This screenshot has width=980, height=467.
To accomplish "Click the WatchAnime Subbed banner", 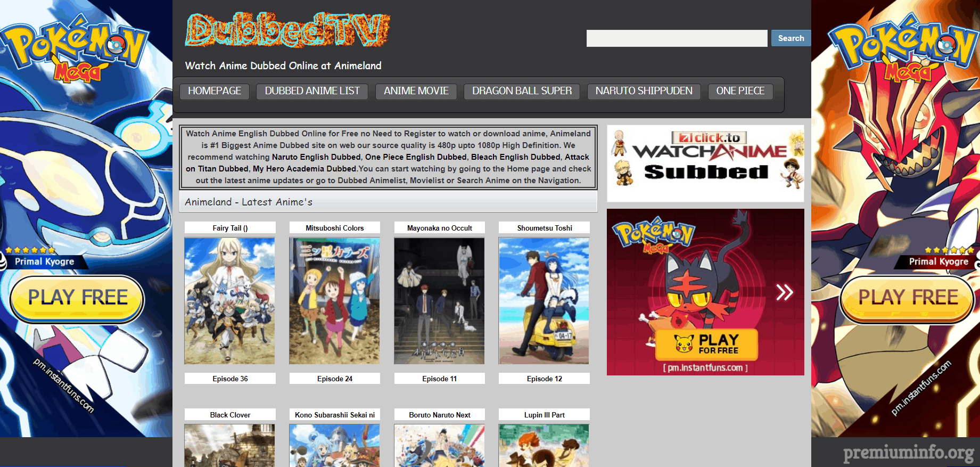I will click(x=705, y=163).
